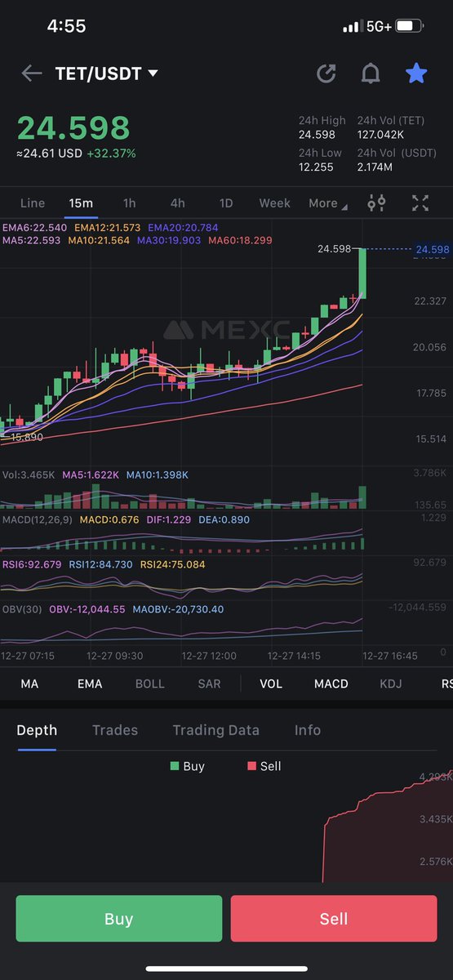Open price alert bell icon
This screenshot has height=980, width=453.
pos(371,73)
